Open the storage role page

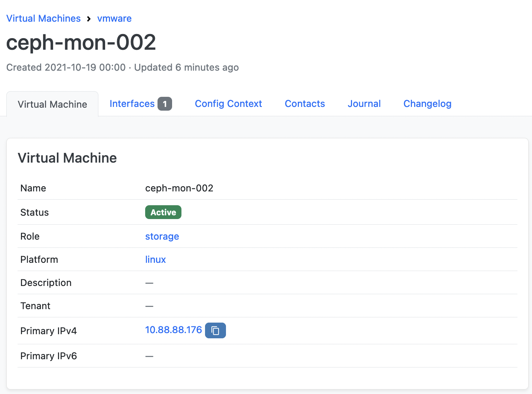click(162, 236)
